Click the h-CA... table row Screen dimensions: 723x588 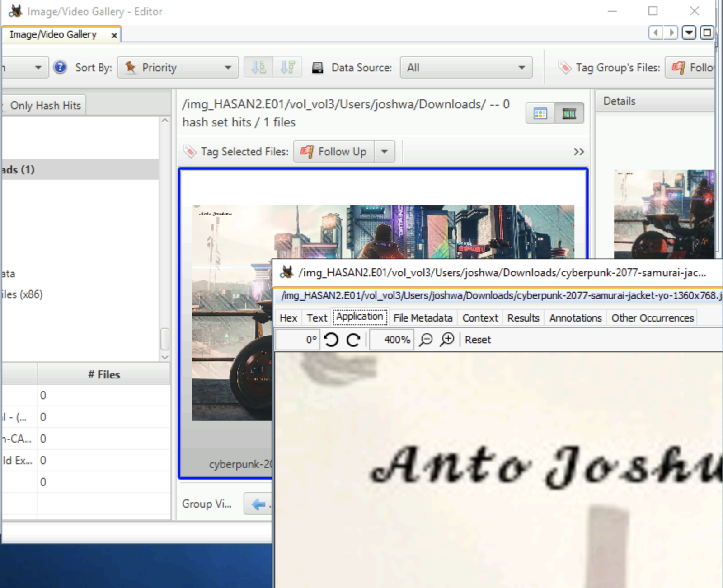pos(86,439)
